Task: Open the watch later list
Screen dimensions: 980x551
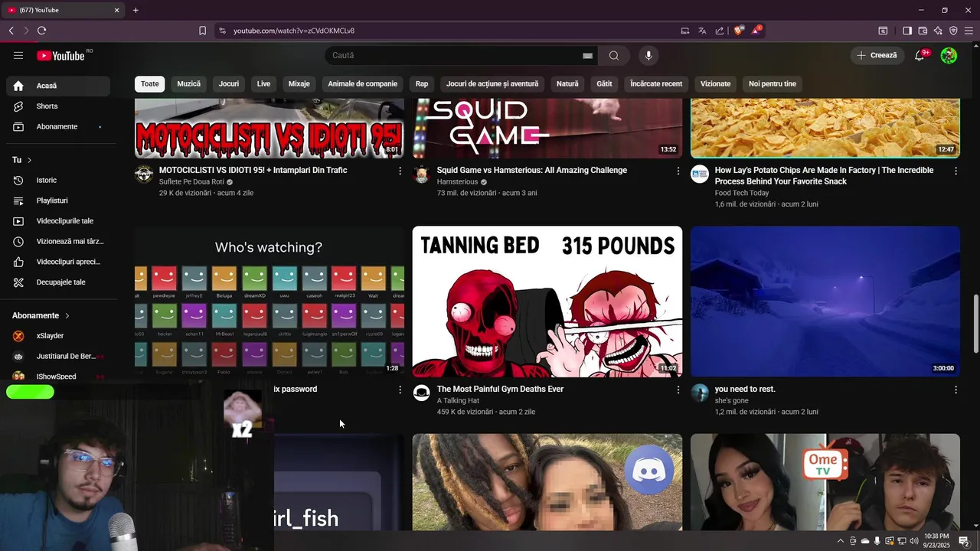Action: point(58,241)
